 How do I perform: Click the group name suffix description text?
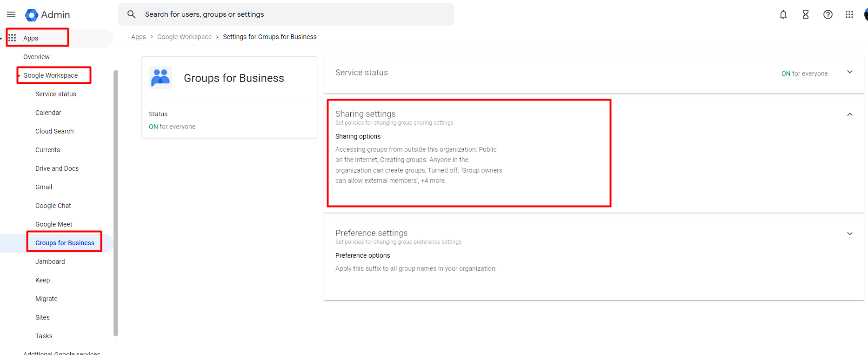point(416,268)
